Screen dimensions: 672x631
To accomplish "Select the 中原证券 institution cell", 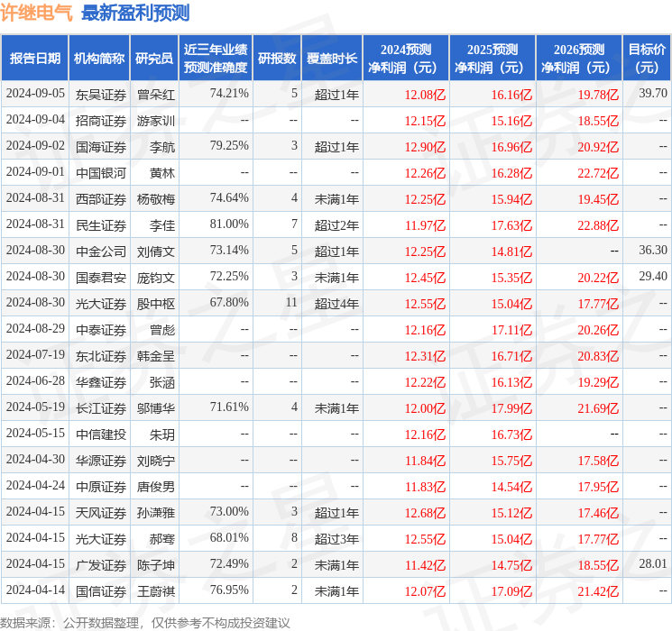I will (x=101, y=487).
